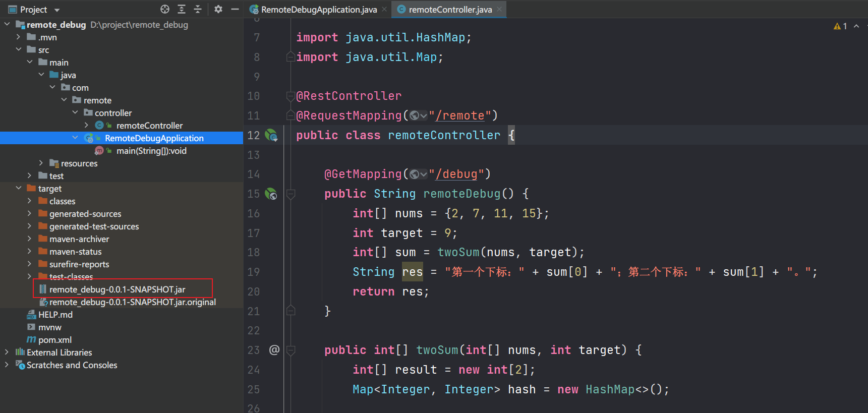Screen dimensions: 868x413
Task: Select the generated-sources folder
Action: coord(85,213)
